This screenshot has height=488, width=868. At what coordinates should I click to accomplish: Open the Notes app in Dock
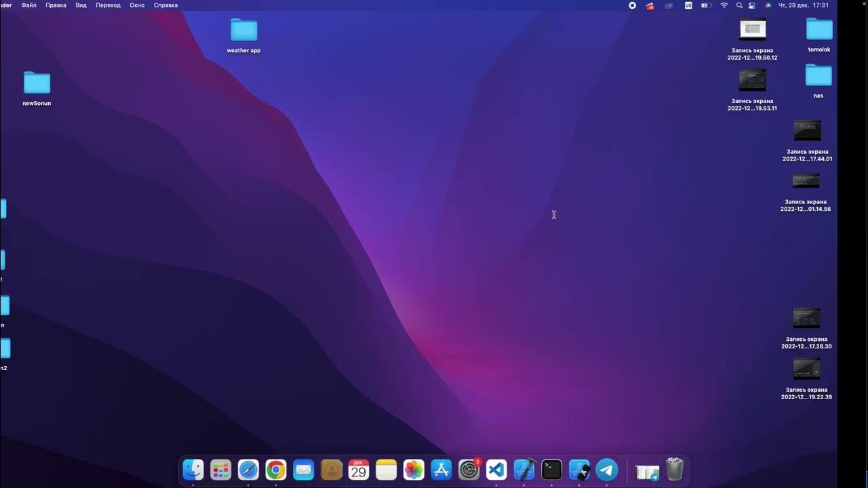point(387,469)
